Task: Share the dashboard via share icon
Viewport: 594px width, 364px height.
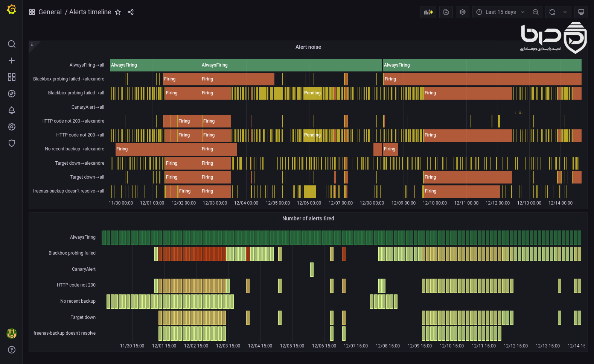Action: click(131, 12)
